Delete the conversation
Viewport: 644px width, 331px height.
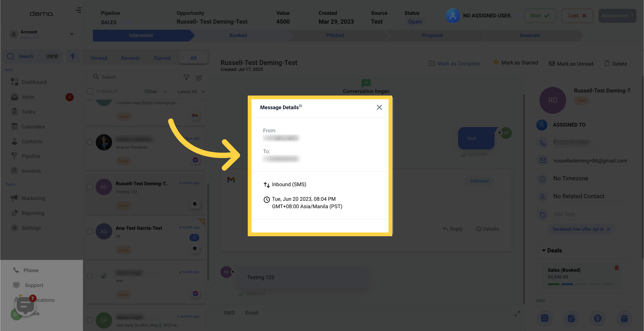(x=615, y=64)
